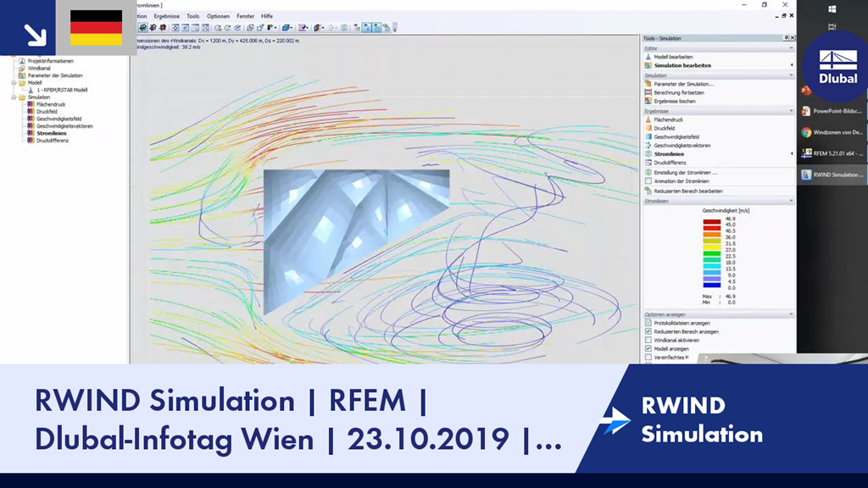Click Stromlinien icon in Tools panel
868x488 pixels.
click(648, 154)
